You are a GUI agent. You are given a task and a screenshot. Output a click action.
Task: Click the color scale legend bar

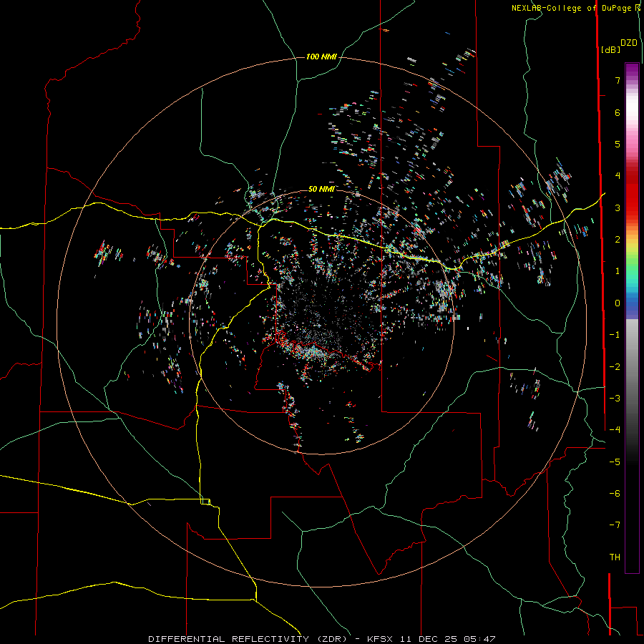pos(632,318)
